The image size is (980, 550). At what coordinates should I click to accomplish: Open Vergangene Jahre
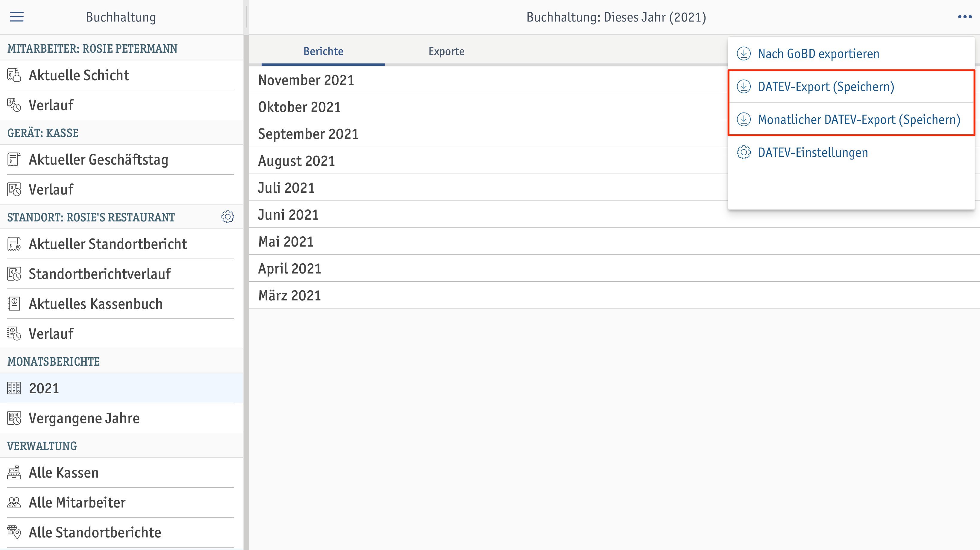(x=121, y=418)
